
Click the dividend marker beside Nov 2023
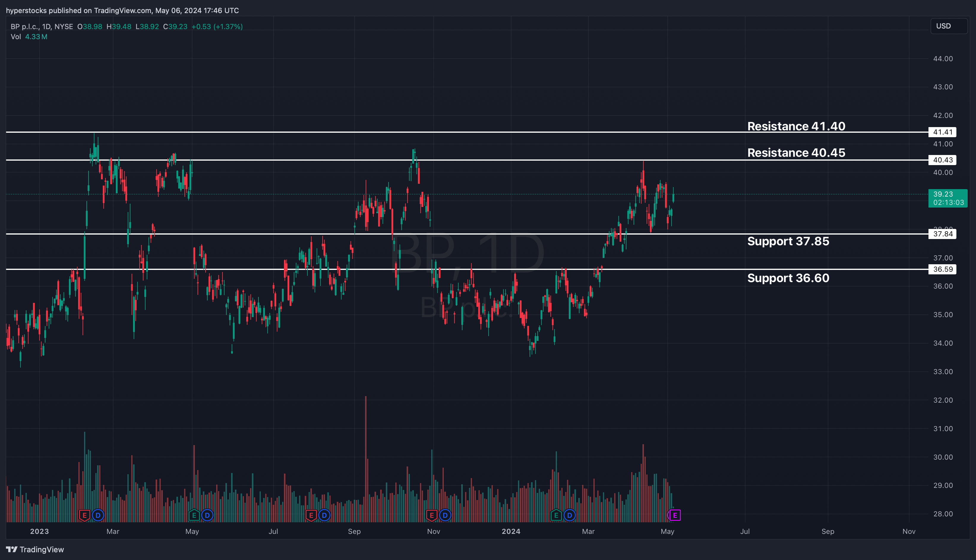(x=445, y=515)
